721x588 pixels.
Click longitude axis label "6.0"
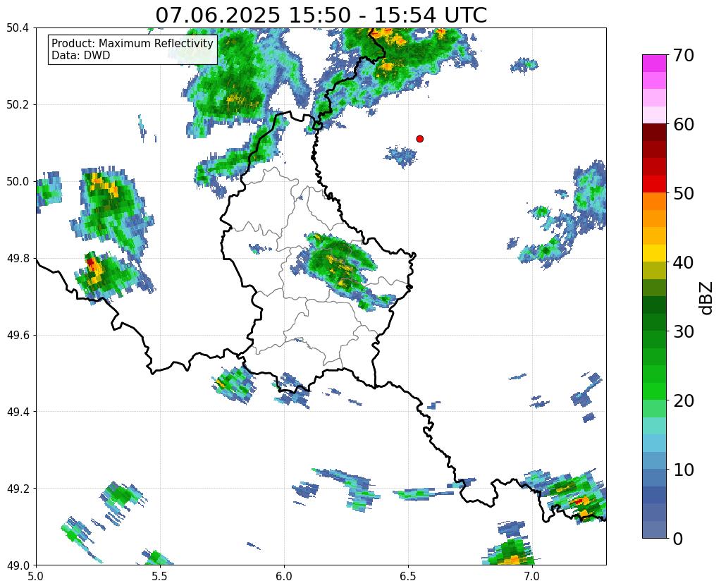click(x=284, y=576)
